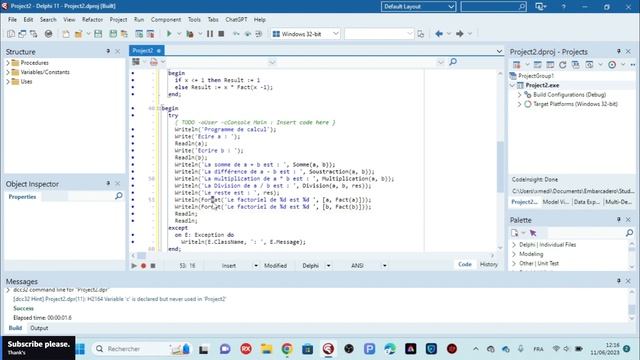Viewport: 640px width, 360px height.
Task: Open the Delphi language dropdown in status bar
Action: (328, 266)
